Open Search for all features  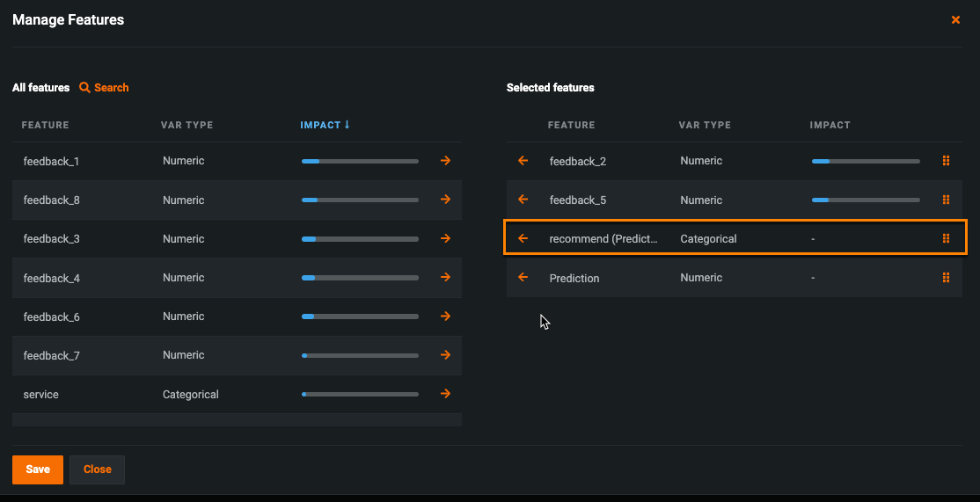[x=104, y=88]
